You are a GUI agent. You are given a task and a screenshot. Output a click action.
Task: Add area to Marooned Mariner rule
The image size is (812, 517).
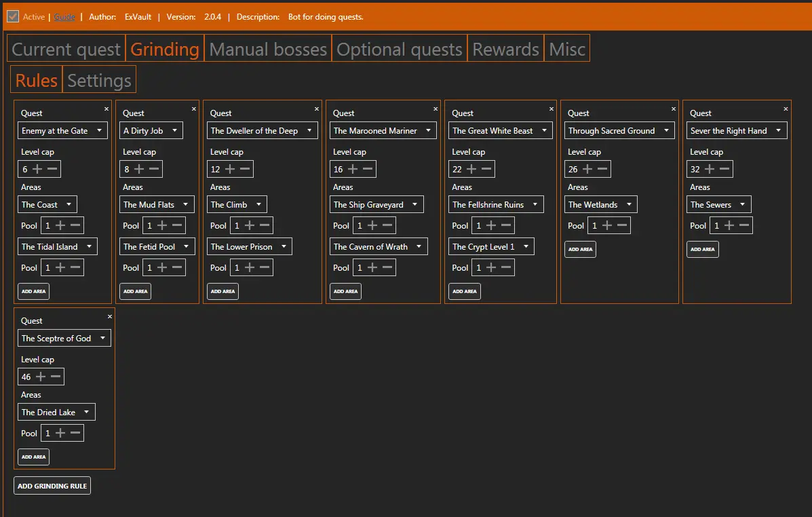click(345, 291)
